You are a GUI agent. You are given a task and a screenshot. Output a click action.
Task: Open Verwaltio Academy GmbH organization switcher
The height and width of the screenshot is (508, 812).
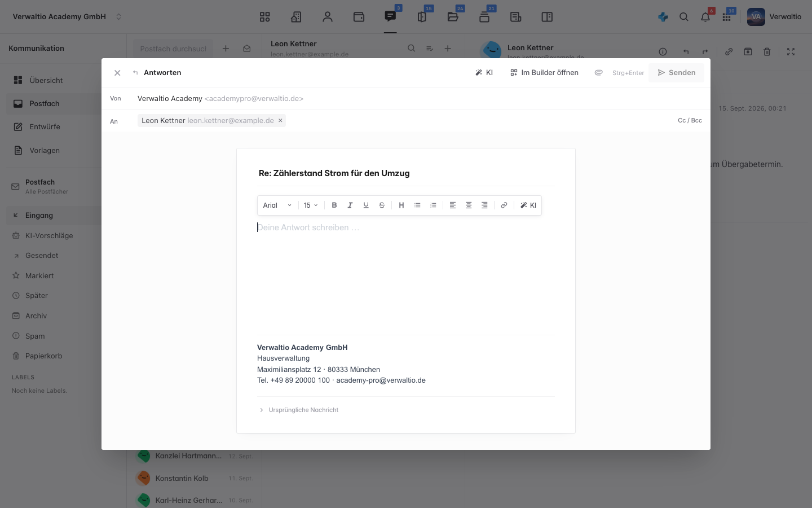67,17
